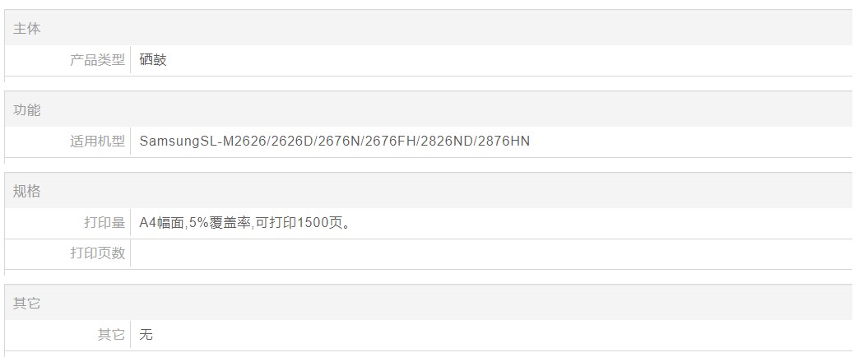The image size is (868, 362).
Task: Select the 规格 section header
Action: pos(27,192)
